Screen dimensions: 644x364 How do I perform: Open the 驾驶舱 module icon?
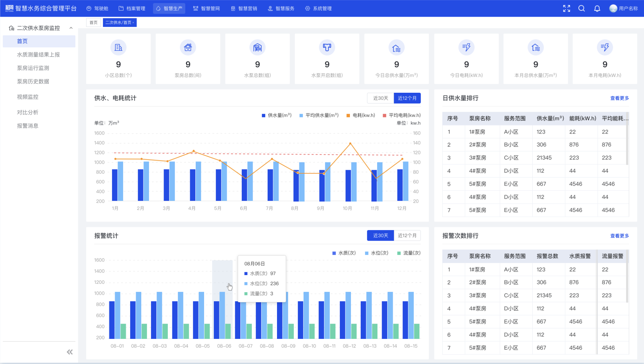tap(88, 8)
